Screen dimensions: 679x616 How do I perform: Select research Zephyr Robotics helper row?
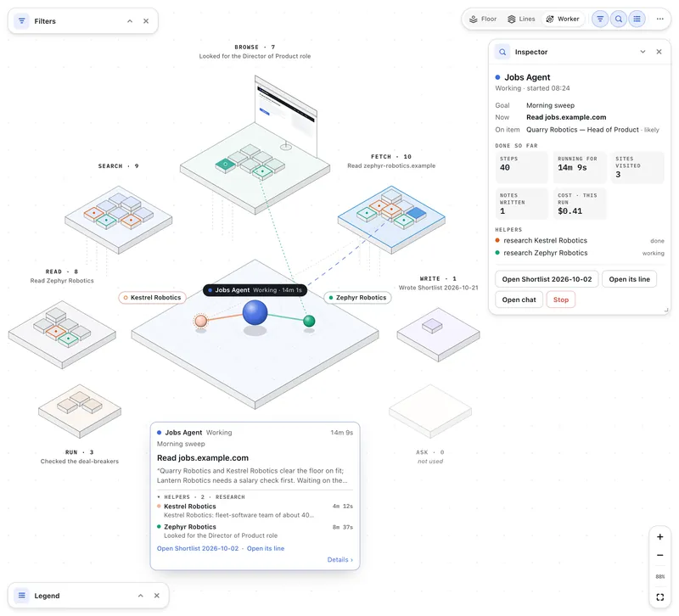point(580,253)
